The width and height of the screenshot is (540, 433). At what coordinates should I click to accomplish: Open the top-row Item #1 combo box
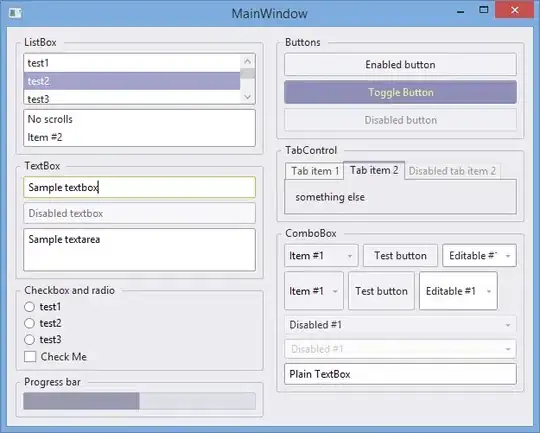tap(321, 256)
